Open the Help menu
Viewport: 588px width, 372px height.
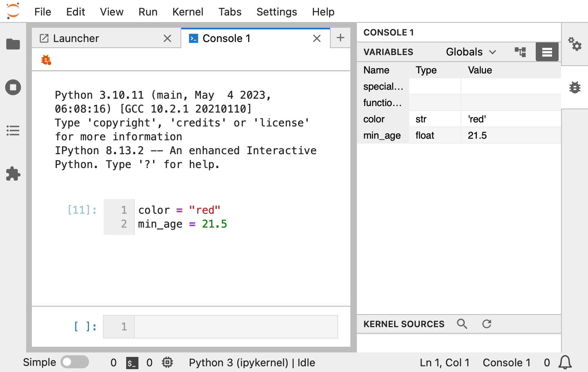point(323,12)
